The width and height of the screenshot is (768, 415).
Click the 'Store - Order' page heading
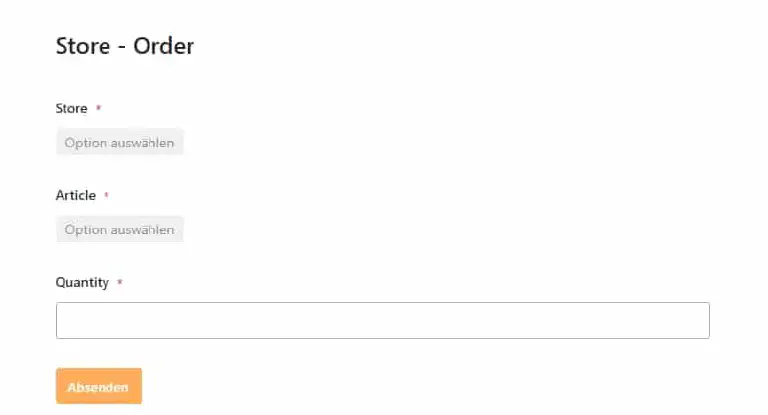point(125,46)
